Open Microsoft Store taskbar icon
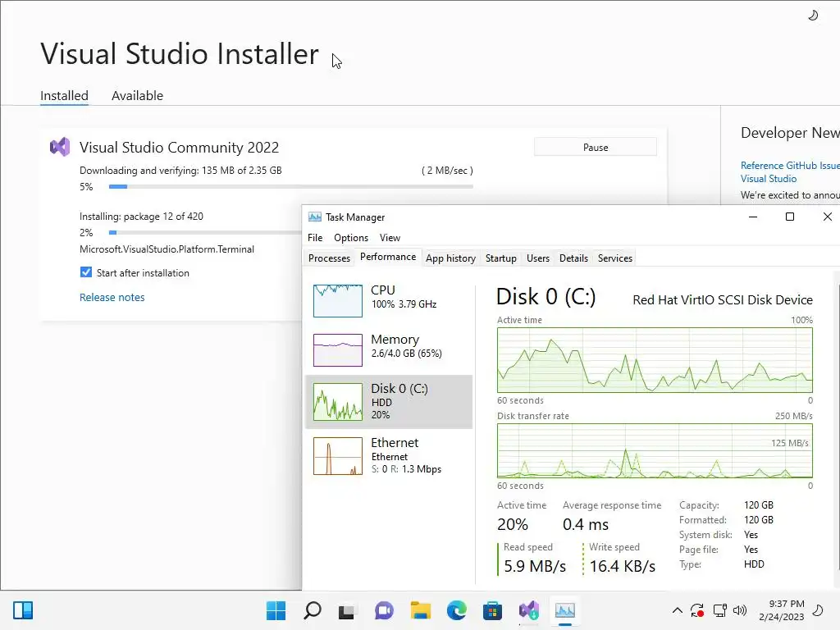The height and width of the screenshot is (630, 840). tap(492, 610)
